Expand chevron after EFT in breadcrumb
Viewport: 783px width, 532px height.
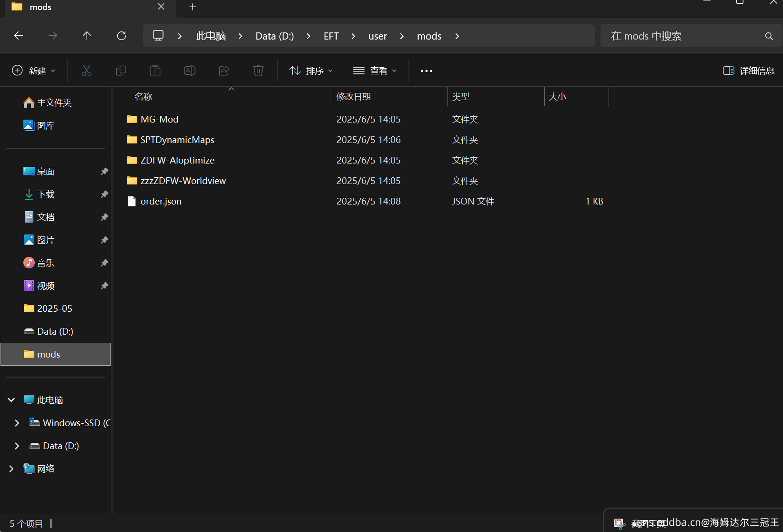353,36
